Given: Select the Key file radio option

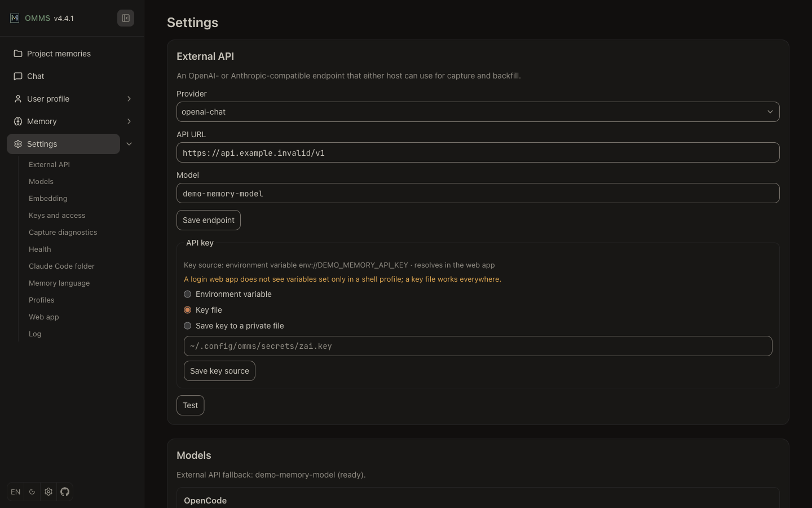Looking at the screenshot, I should 188,310.
